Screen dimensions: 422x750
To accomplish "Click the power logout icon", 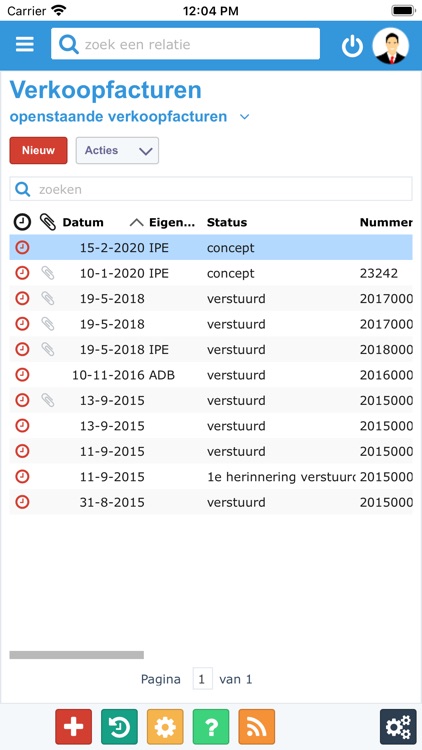I will coord(352,46).
